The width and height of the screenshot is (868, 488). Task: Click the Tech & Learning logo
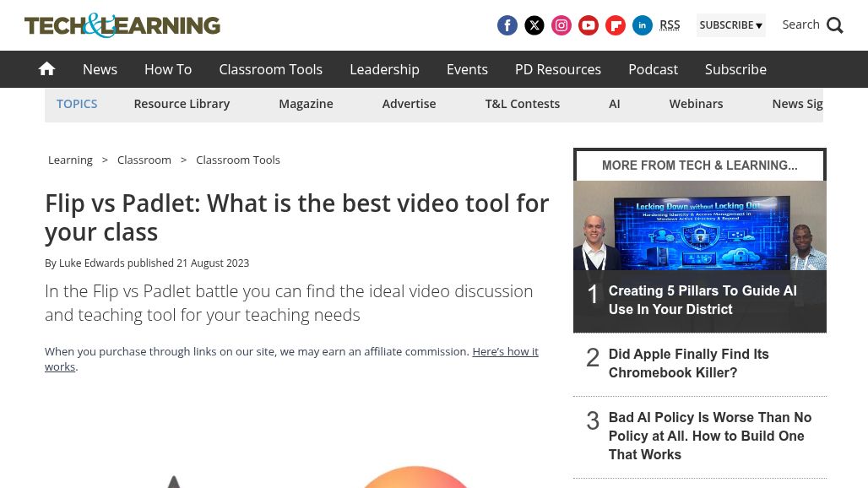tap(122, 25)
